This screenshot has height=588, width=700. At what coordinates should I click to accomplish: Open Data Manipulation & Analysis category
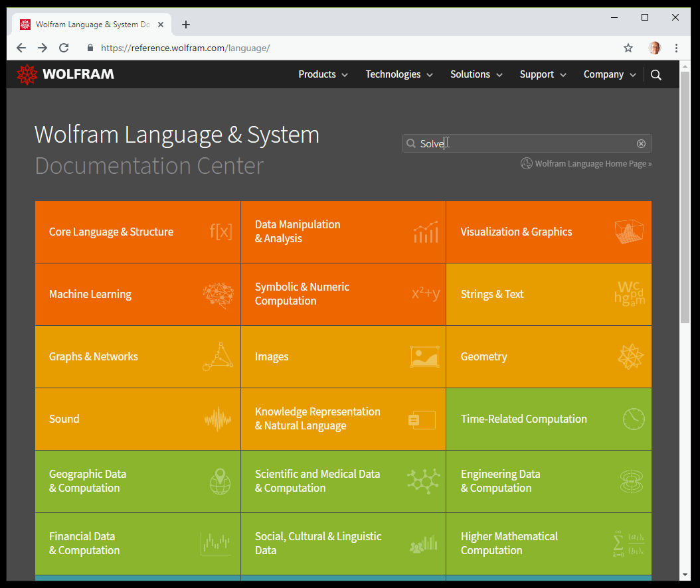click(343, 232)
